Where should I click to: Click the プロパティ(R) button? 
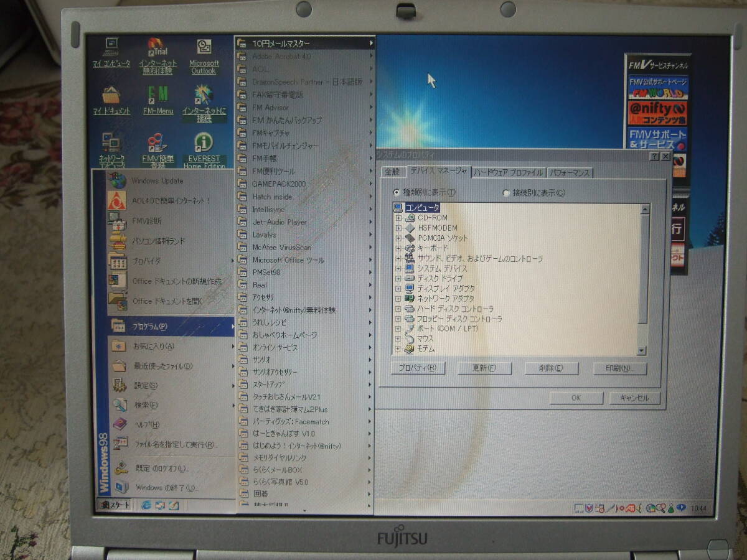(418, 368)
